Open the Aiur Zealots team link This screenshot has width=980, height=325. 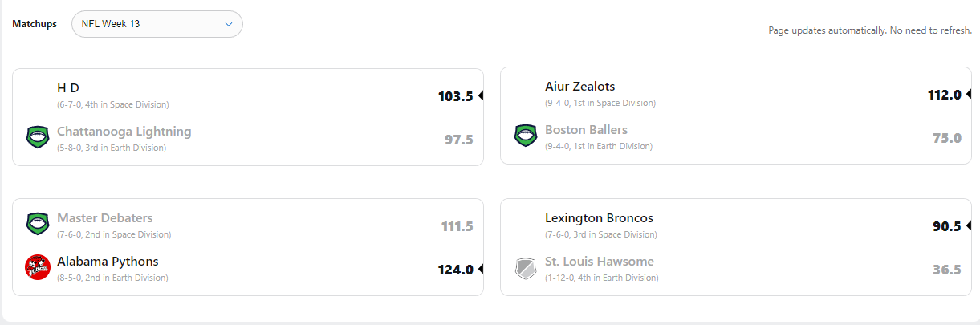coord(579,87)
